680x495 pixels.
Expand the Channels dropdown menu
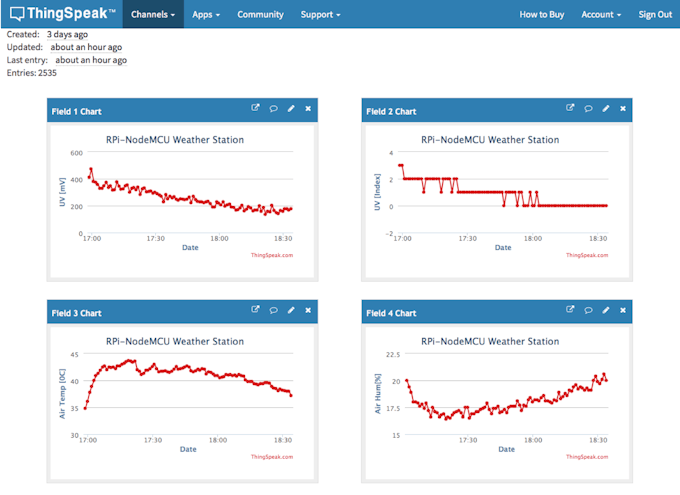pyautogui.click(x=153, y=15)
